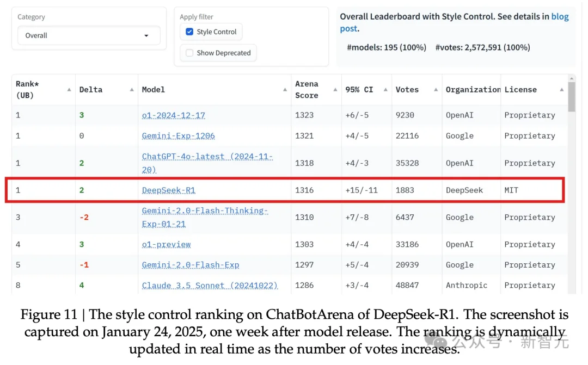
Task: Sort by Rank column arrow icon
Action: click(x=69, y=90)
